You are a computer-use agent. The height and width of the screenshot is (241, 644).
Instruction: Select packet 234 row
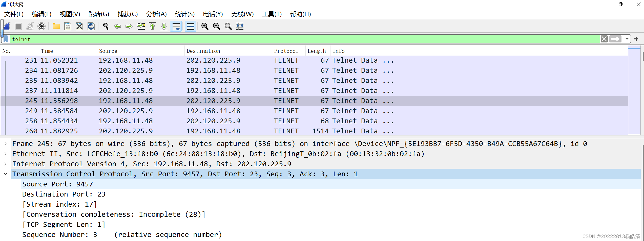tap(314, 70)
